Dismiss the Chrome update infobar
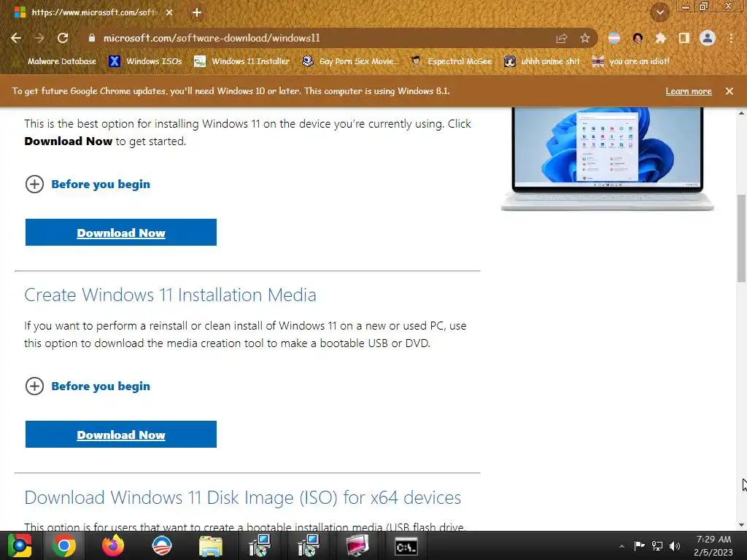 (729, 91)
